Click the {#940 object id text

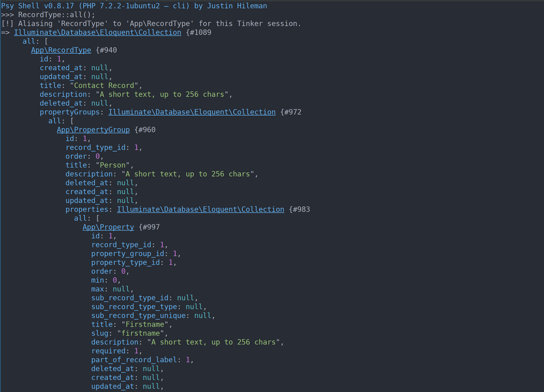coord(106,50)
